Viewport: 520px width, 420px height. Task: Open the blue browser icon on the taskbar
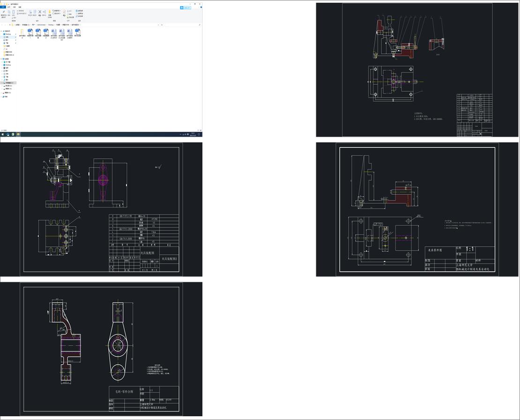click(x=8, y=134)
